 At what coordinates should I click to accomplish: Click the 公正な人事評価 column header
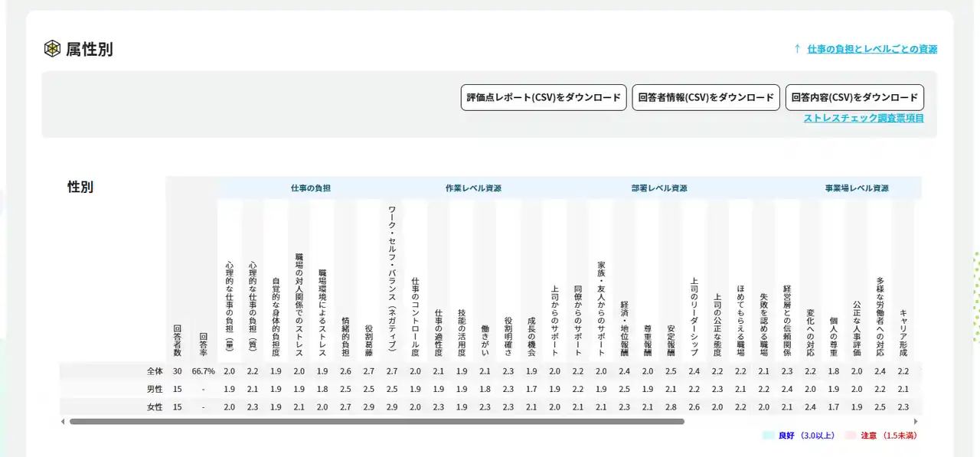(857, 328)
